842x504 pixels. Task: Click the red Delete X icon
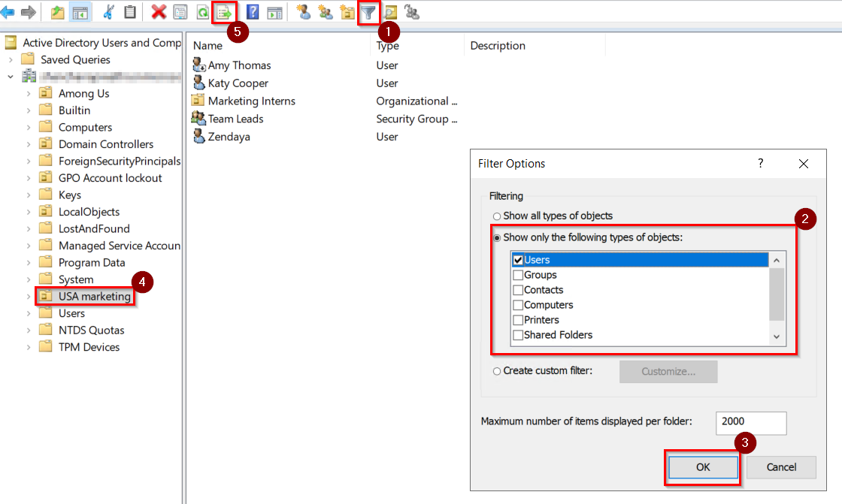(x=159, y=12)
